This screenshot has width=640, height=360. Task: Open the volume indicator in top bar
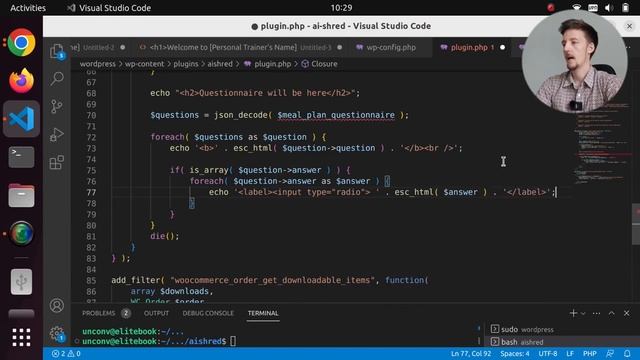pyautogui.click(x=609, y=8)
